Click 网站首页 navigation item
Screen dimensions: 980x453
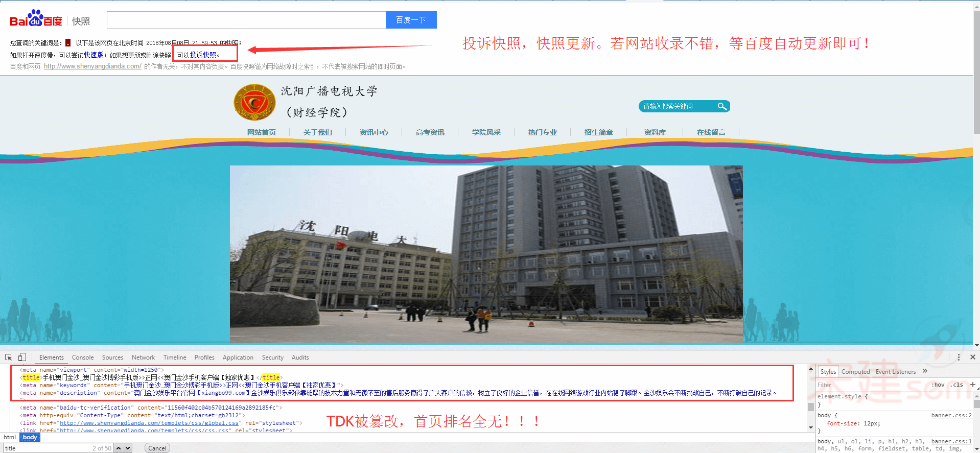[261, 132]
